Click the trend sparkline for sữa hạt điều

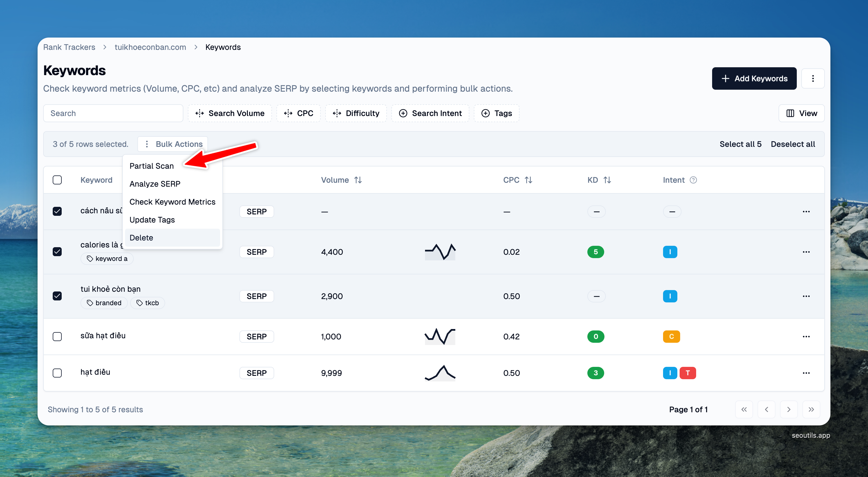pos(440,336)
